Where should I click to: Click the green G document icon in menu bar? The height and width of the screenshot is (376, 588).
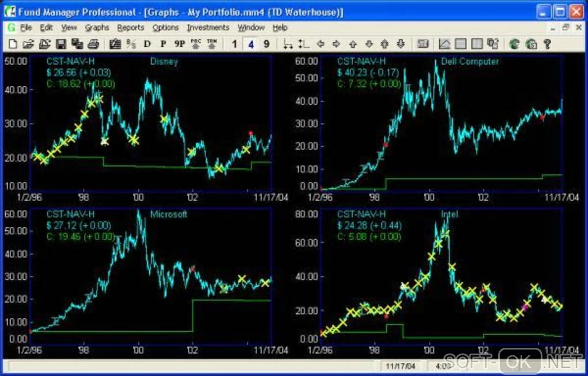[x=12, y=27]
